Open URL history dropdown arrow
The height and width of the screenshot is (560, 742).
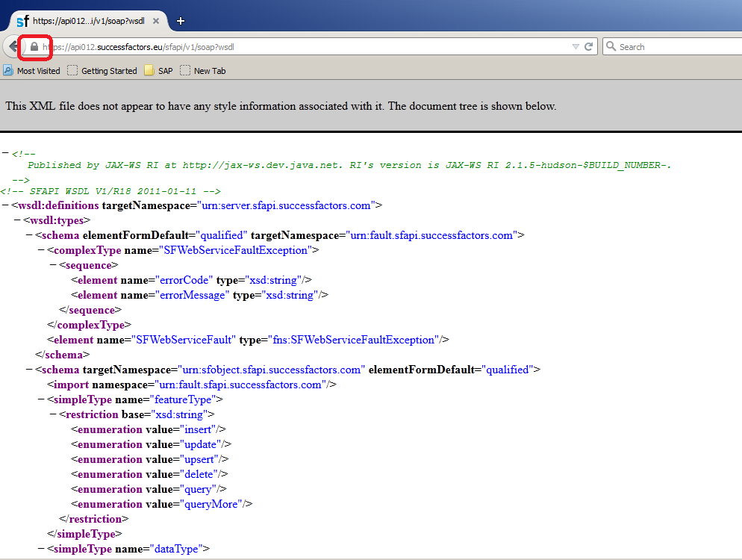[x=575, y=46]
